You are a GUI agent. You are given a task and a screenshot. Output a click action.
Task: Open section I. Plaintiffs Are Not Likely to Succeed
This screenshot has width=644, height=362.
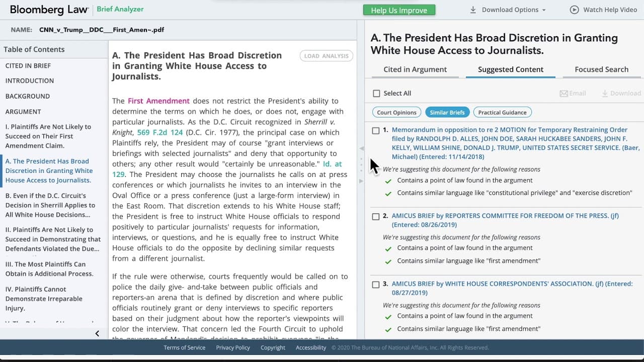(48, 136)
